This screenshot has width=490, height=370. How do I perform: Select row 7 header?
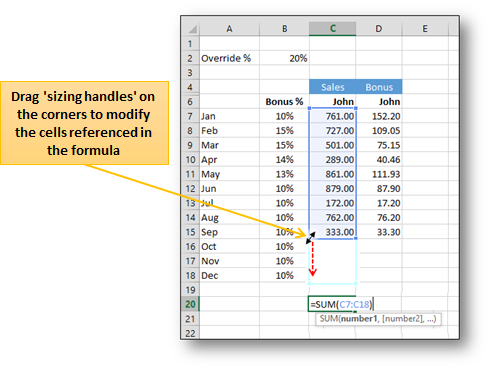[190, 116]
